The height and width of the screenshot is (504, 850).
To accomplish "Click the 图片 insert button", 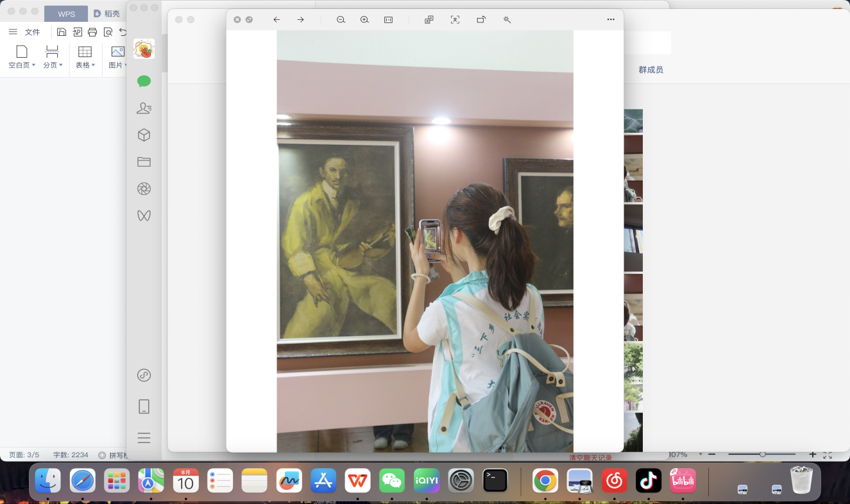I will coord(117,58).
